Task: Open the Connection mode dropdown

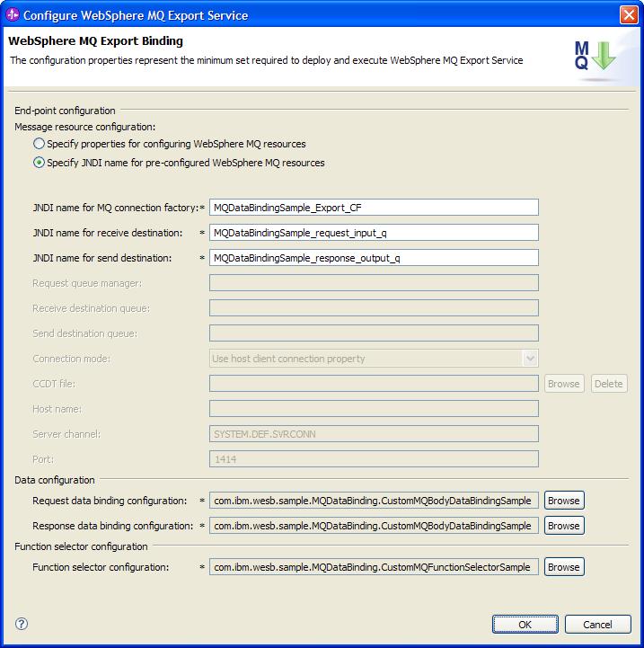Action: (x=530, y=359)
